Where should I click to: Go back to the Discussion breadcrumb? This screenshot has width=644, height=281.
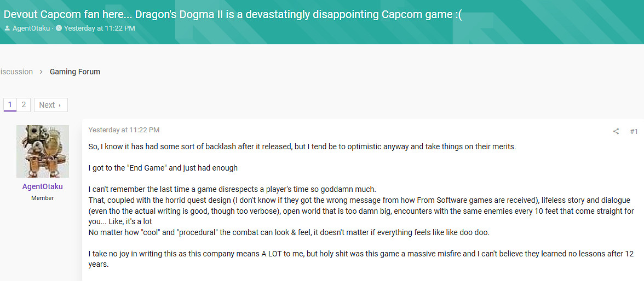click(16, 72)
